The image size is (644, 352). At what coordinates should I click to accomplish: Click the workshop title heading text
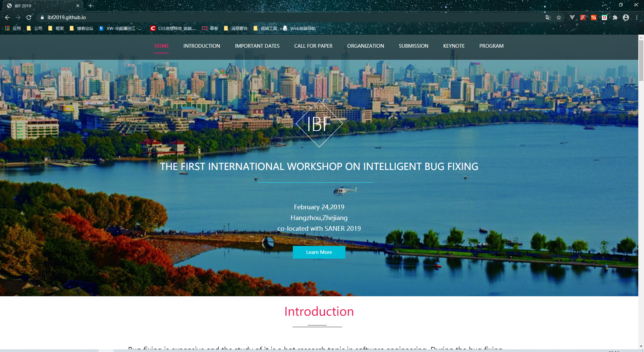pyautogui.click(x=319, y=167)
